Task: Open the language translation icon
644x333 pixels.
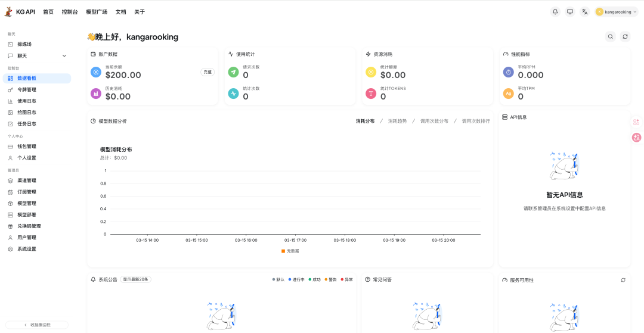Action: [x=584, y=12]
